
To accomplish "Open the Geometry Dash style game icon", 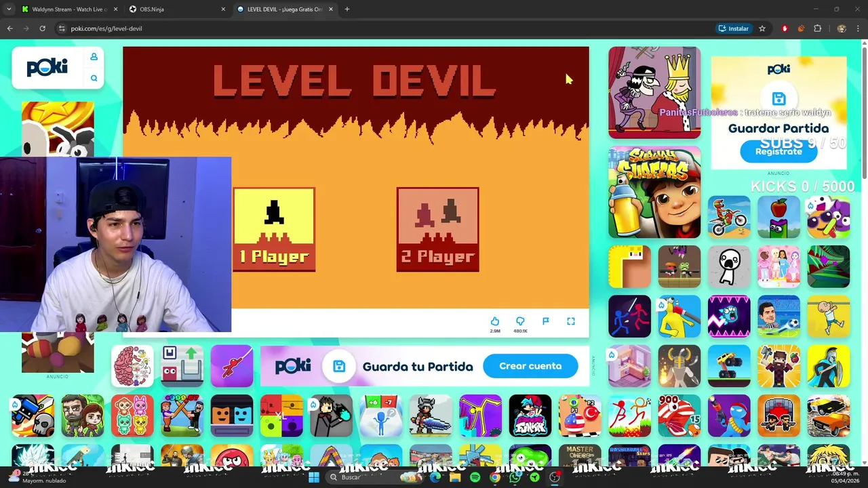I will (729, 317).
